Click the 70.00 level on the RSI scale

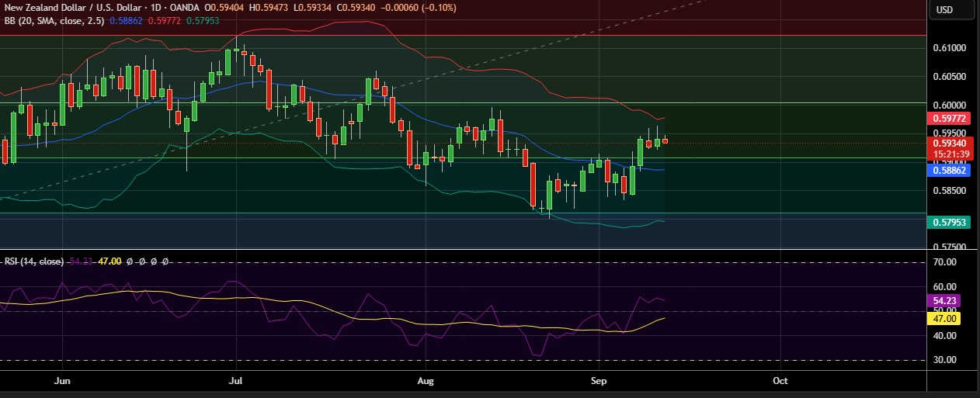[944, 263]
